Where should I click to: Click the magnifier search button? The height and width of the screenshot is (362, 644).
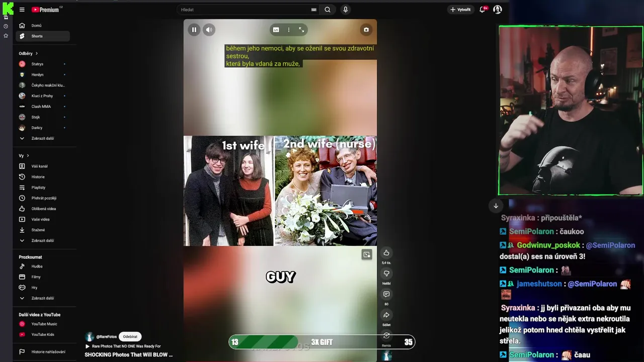click(x=328, y=10)
